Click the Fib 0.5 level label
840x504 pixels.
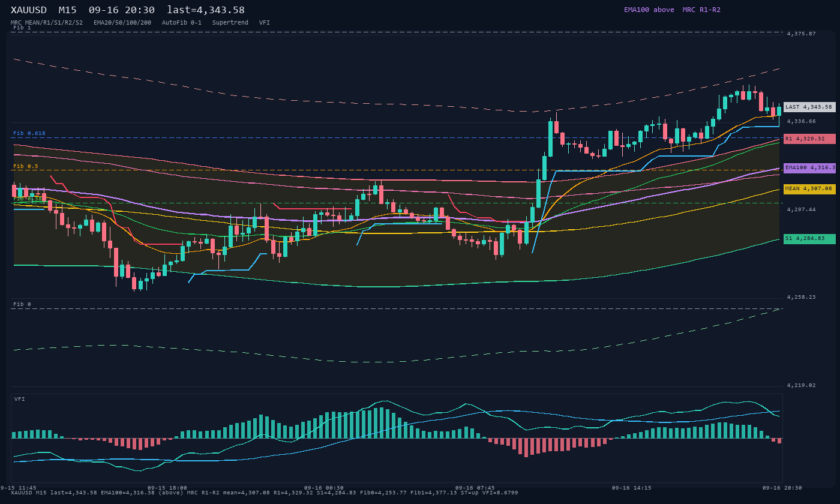[26, 166]
